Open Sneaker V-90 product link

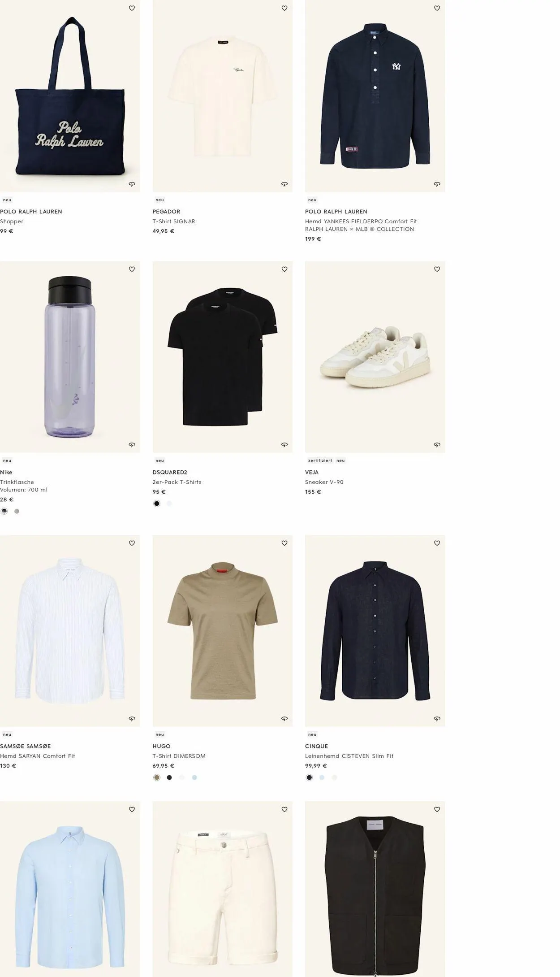click(x=324, y=482)
